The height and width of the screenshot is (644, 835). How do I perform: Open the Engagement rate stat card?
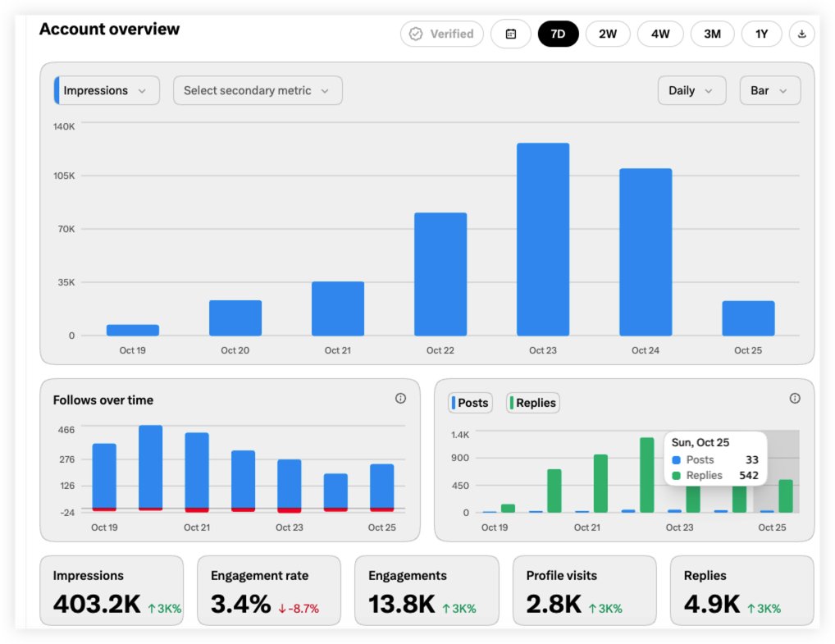coord(269,591)
